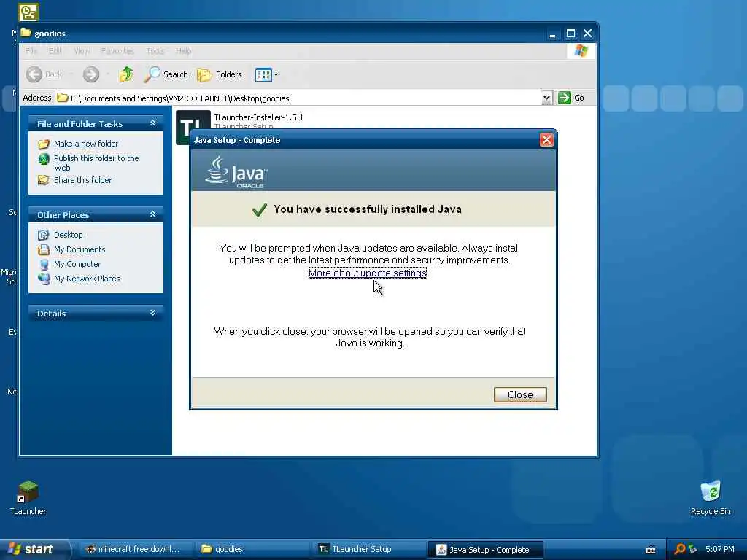Image resolution: width=747 pixels, height=560 pixels.
Task: Open the File menu in goodies window
Action: (31, 50)
